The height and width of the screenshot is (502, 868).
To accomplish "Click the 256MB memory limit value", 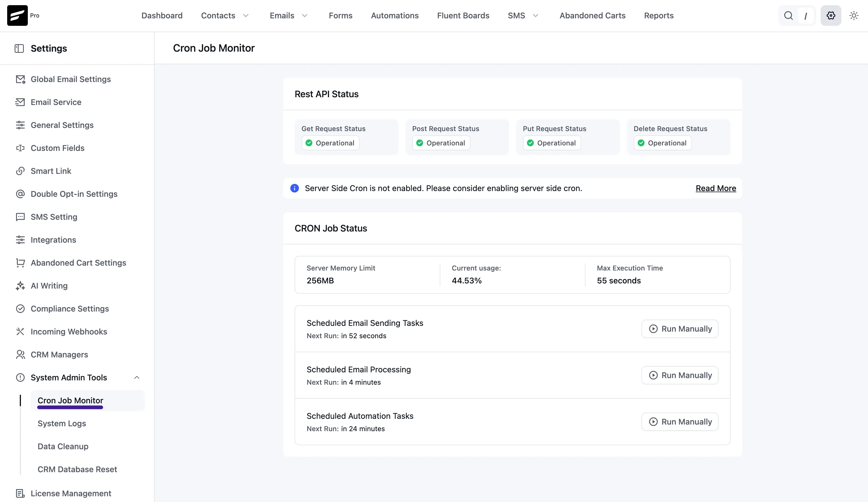I will (320, 281).
